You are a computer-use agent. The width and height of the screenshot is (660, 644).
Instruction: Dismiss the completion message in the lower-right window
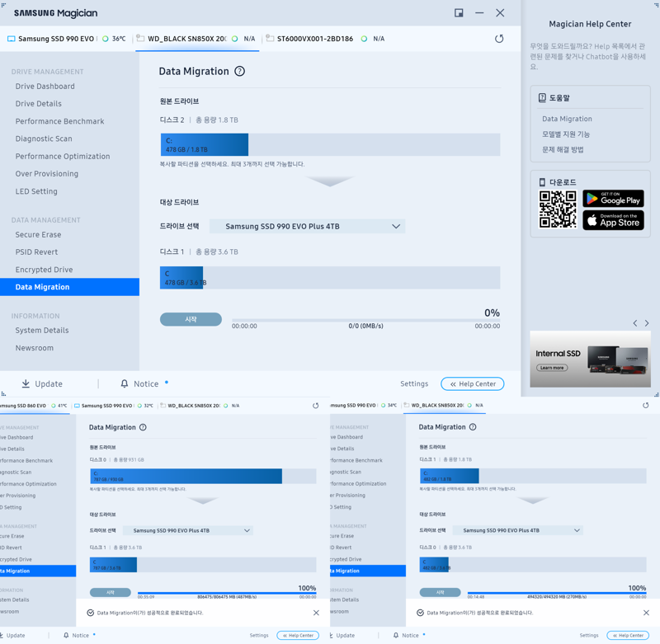[x=646, y=613]
